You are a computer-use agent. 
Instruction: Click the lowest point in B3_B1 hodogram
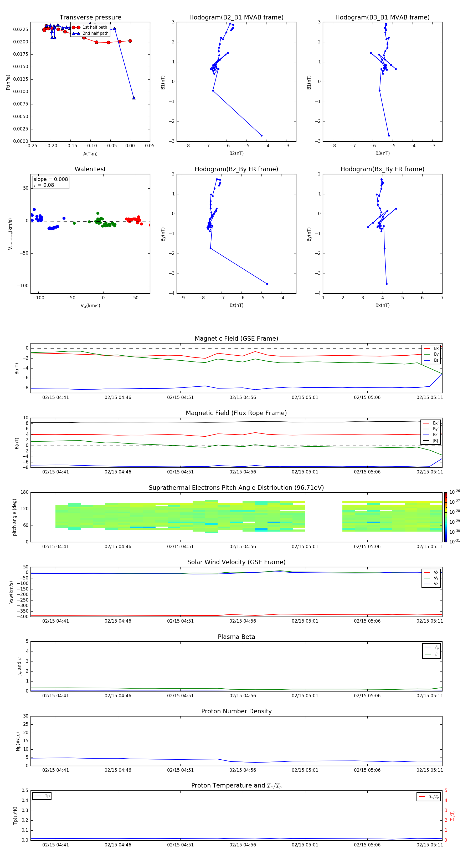click(389, 135)
